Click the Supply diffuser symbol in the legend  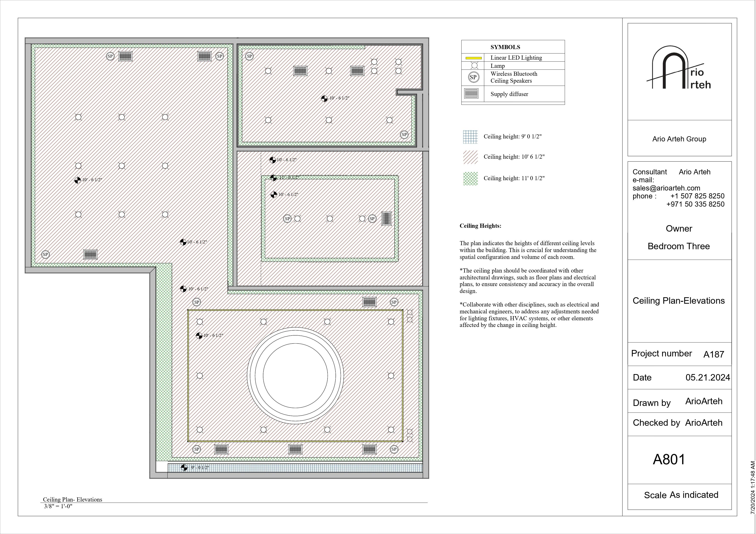click(x=471, y=93)
